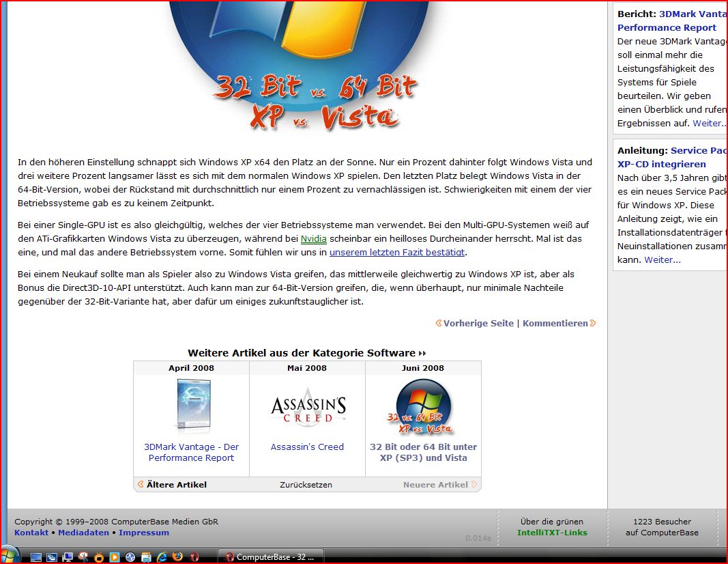Show Ältere Artikel
728x564 pixels.
(177, 485)
